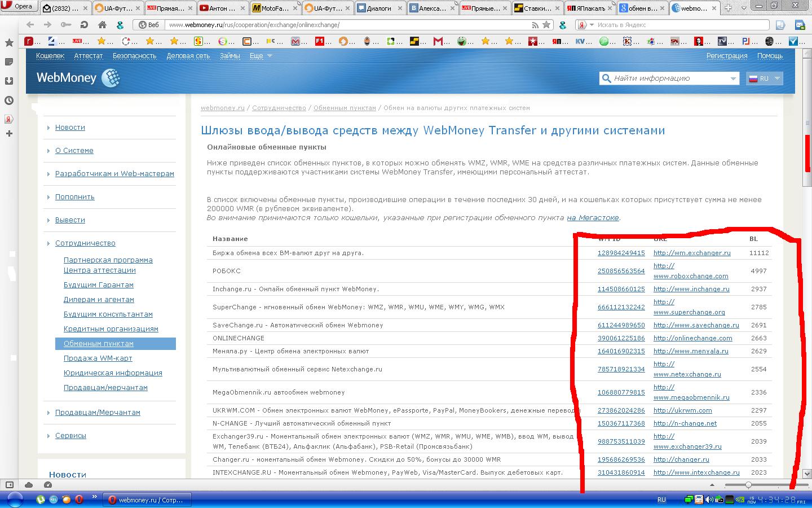This screenshot has width=812, height=508.
Task: Open the sidebar history clock panel
Action: tap(9, 100)
